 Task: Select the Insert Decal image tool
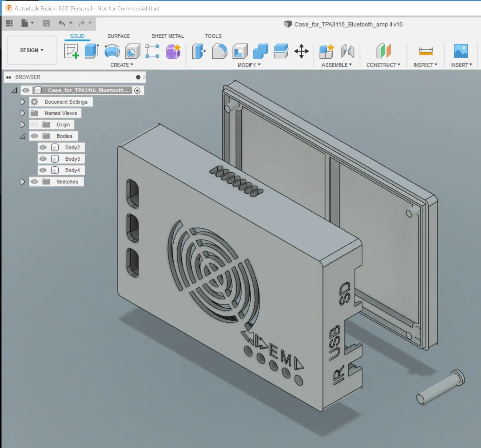(461, 51)
